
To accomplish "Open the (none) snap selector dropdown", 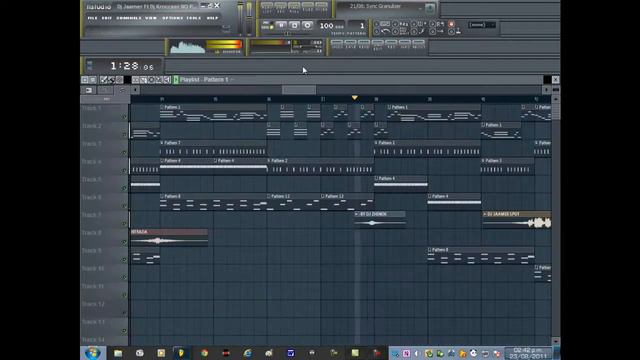I will [482, 25].
